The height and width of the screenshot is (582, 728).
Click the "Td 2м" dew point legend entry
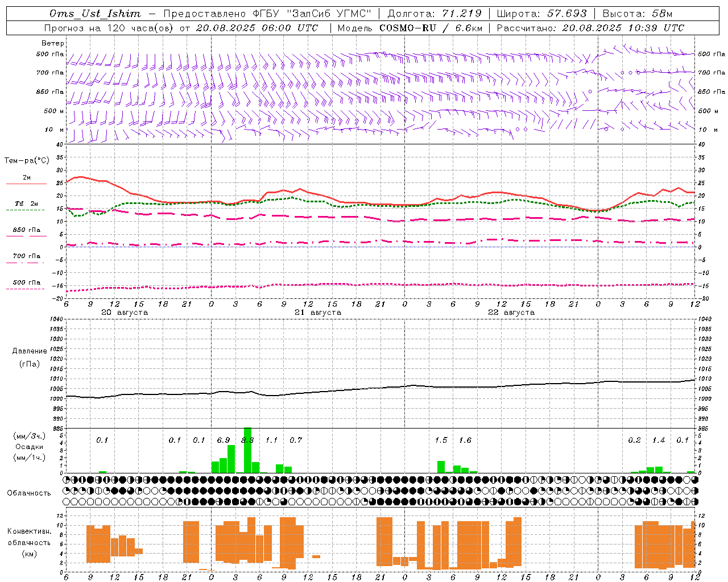click(x=26, y=203)
